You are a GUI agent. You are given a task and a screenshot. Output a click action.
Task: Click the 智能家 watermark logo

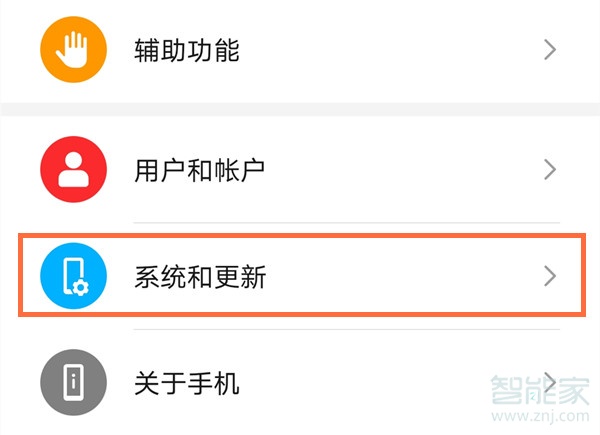pyautogui.click(x=540, y=390)
